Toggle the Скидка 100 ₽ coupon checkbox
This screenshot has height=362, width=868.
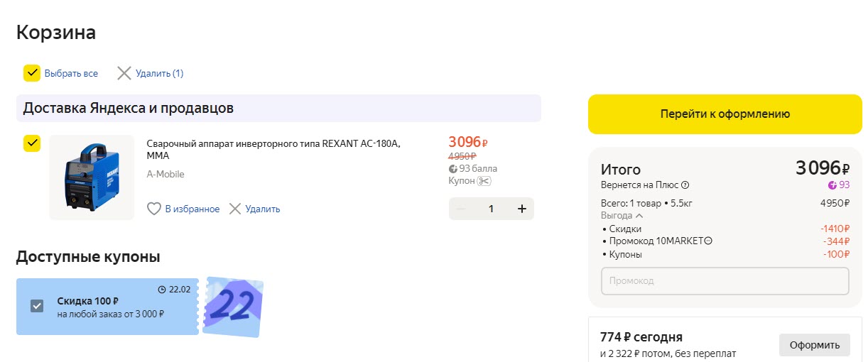[38, 306]
